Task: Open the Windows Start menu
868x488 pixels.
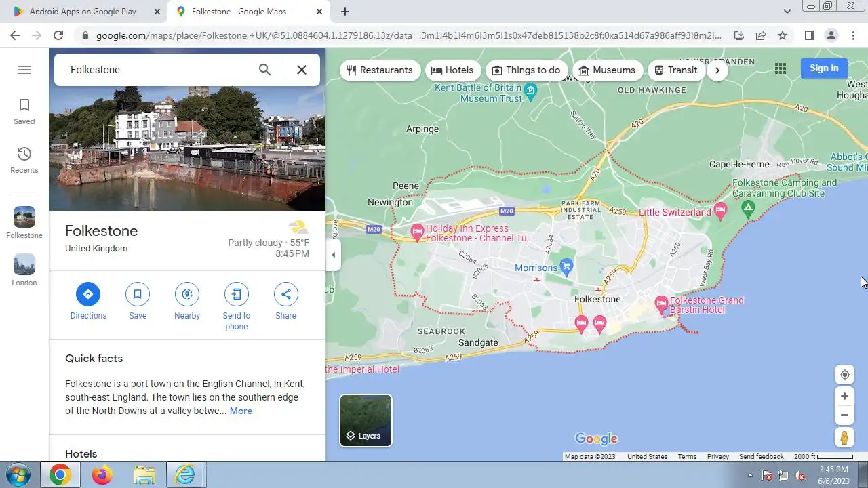Action: (18, 475)
